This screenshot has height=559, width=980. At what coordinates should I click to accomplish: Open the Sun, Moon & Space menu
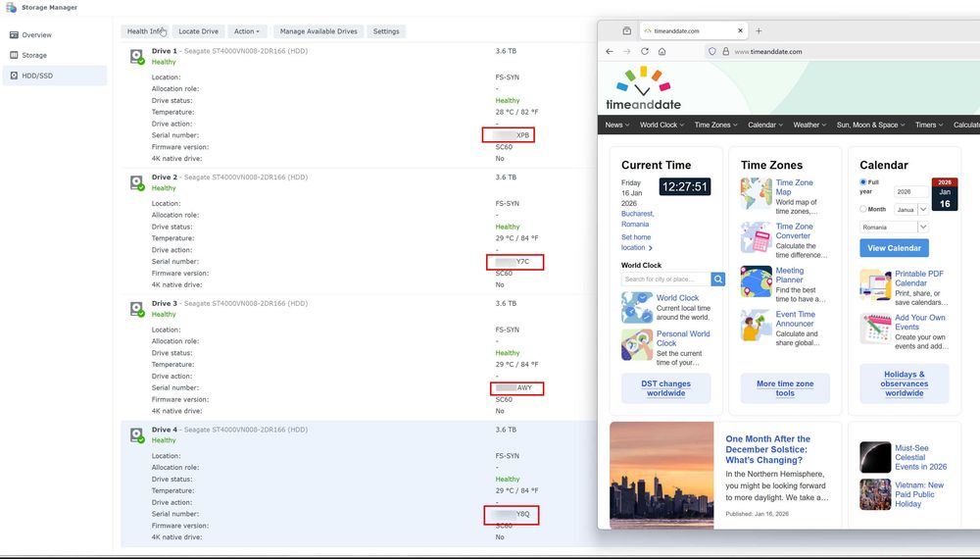[870, 126]
